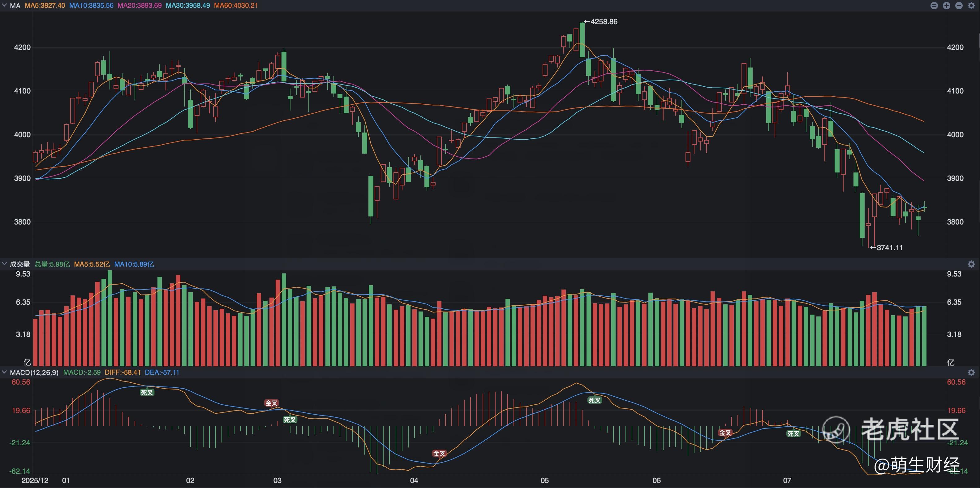
Task: Click the DEA:-57.11 readout
Action: [x=162, y=372]
